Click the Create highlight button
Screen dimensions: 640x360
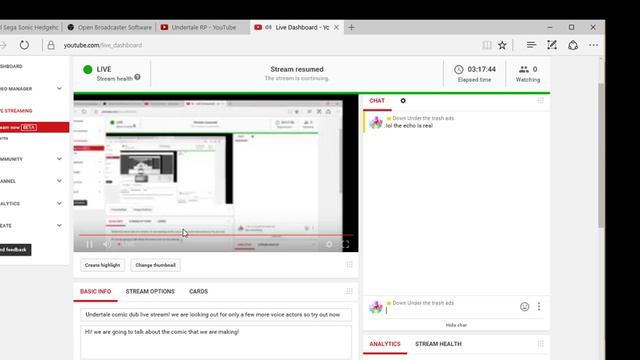102,265
